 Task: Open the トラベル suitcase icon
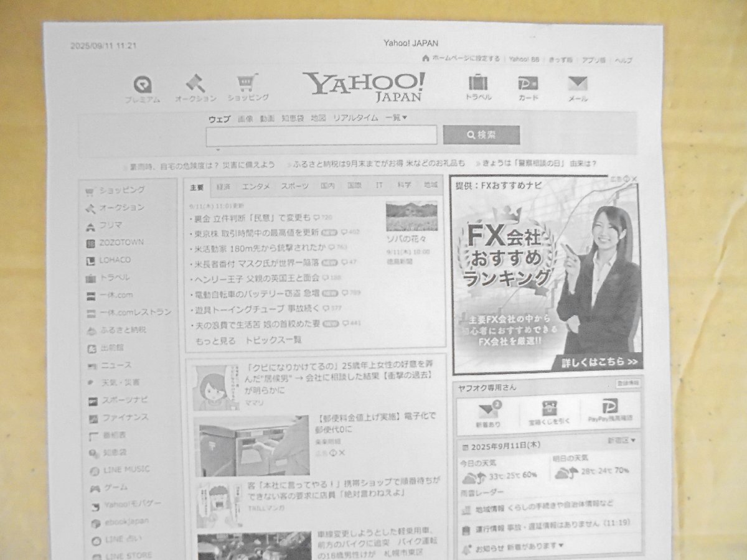click(x=478, y=82)
